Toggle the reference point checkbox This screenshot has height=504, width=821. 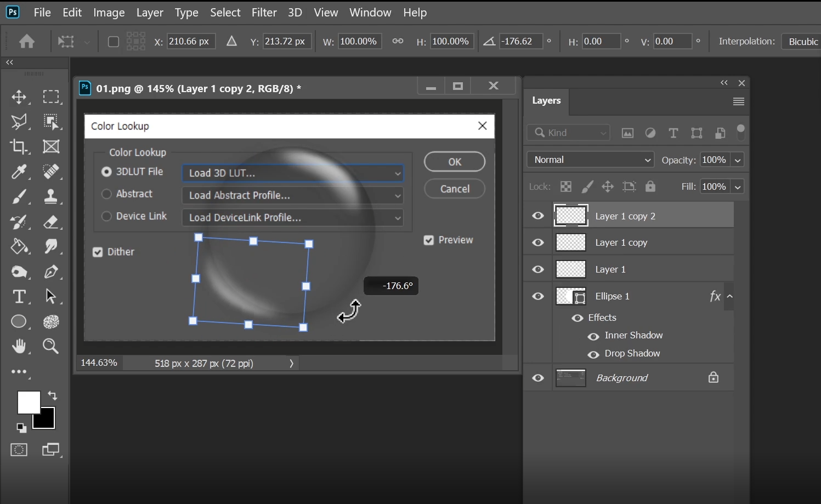pos(114,42)
